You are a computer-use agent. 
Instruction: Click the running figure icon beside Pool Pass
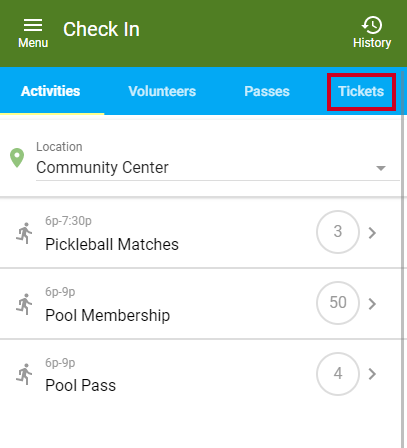coord(24,374)
